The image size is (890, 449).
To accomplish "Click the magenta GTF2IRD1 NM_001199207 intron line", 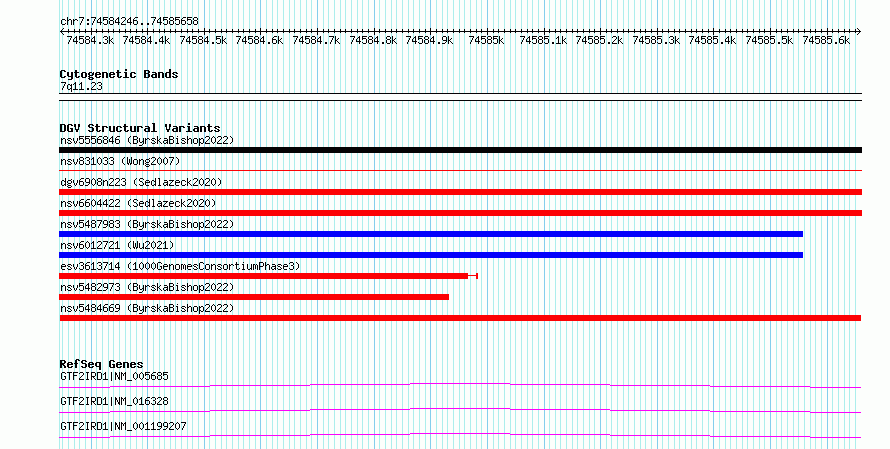I will pyautogui.click(x=460, y=436).
